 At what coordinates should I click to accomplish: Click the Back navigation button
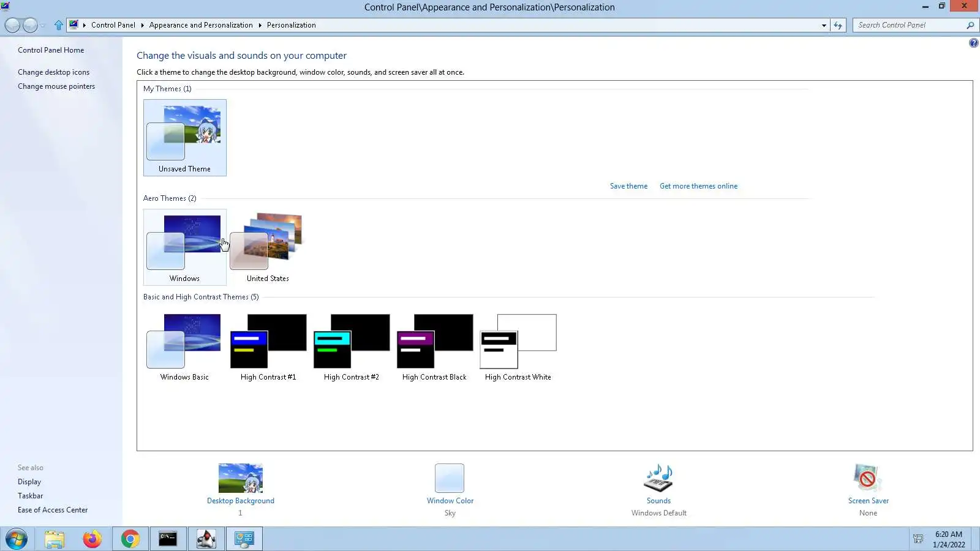pos(12,25)
